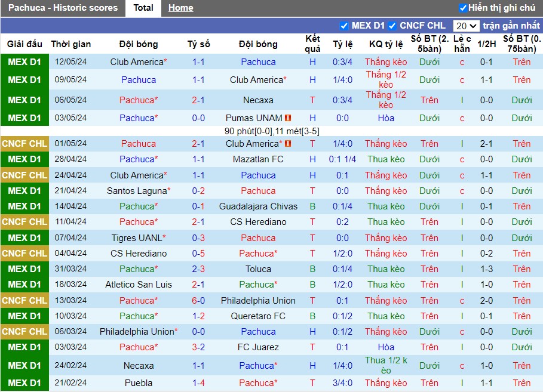Click CNCF CHL label in 01/05/24 row
The image size is (543, 392).
[x=24, y=144]
